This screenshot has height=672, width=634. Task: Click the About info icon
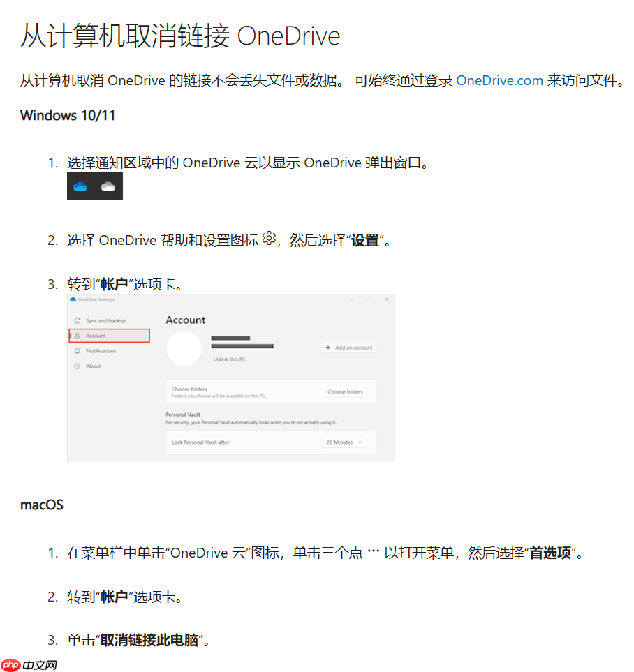click(x=77, y=366)
